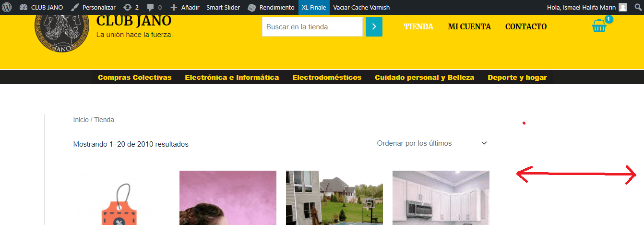This screenshot has width=644, height=225.
Task: Open Smart Slider from admin bar
Action: [223, 7]
